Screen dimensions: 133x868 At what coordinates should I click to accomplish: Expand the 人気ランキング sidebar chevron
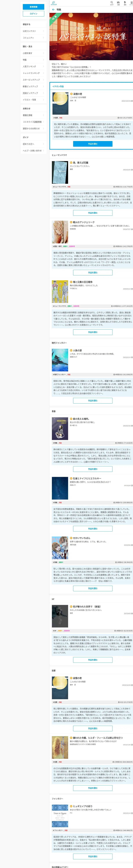point(43,66)
